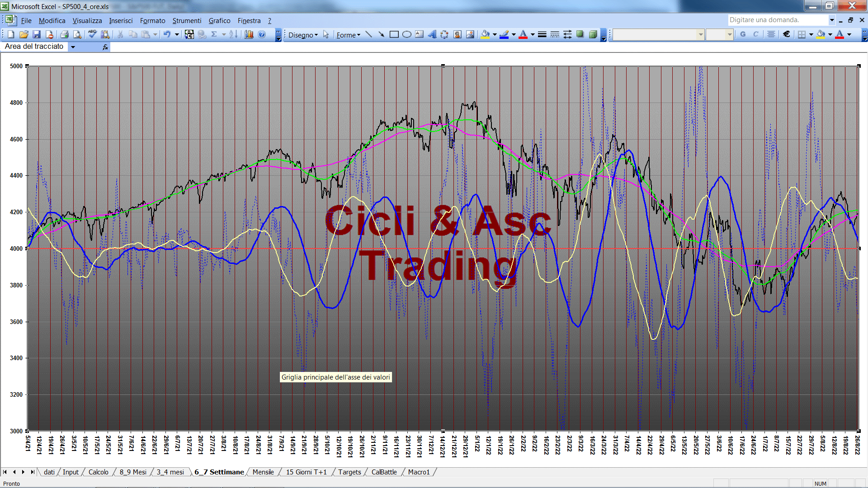
Task: Click the permission restricted document icon
Action: point(49,34)
